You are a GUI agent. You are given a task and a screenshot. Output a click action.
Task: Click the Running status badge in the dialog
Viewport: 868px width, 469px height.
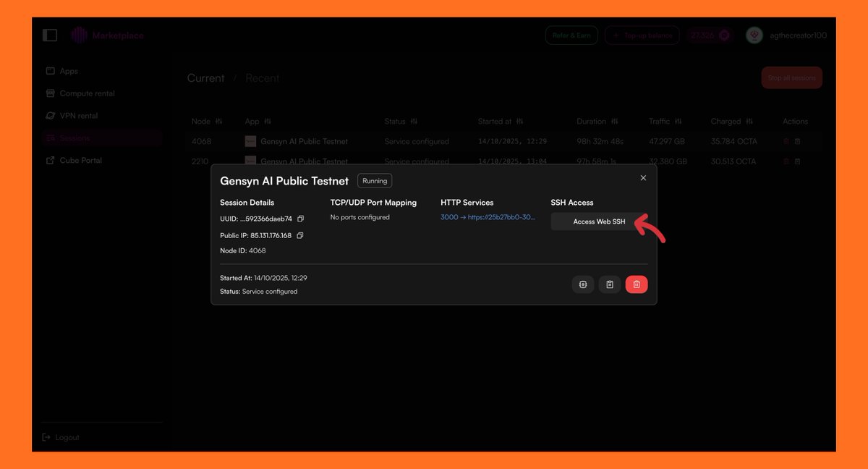click(x=375, y=181)
